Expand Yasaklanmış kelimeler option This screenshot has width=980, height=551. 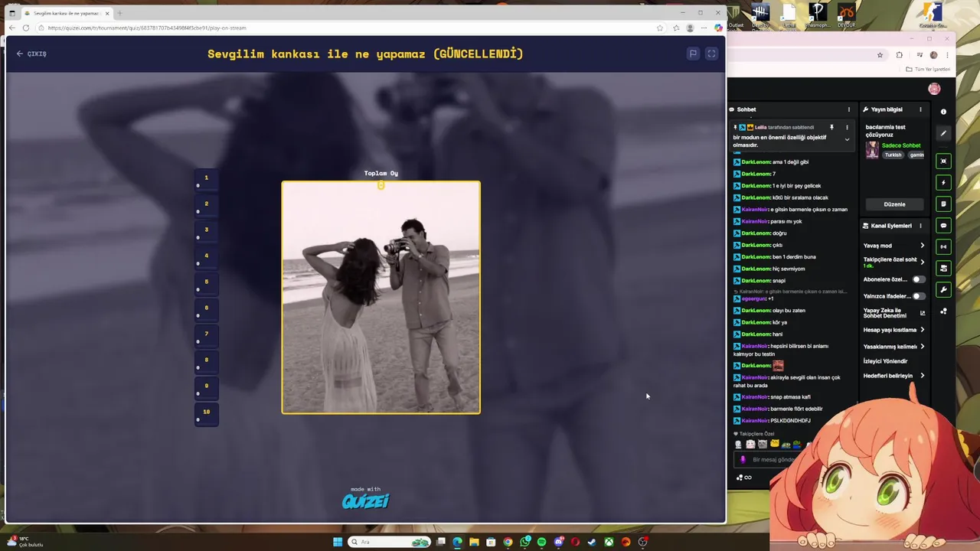(893, 347)
